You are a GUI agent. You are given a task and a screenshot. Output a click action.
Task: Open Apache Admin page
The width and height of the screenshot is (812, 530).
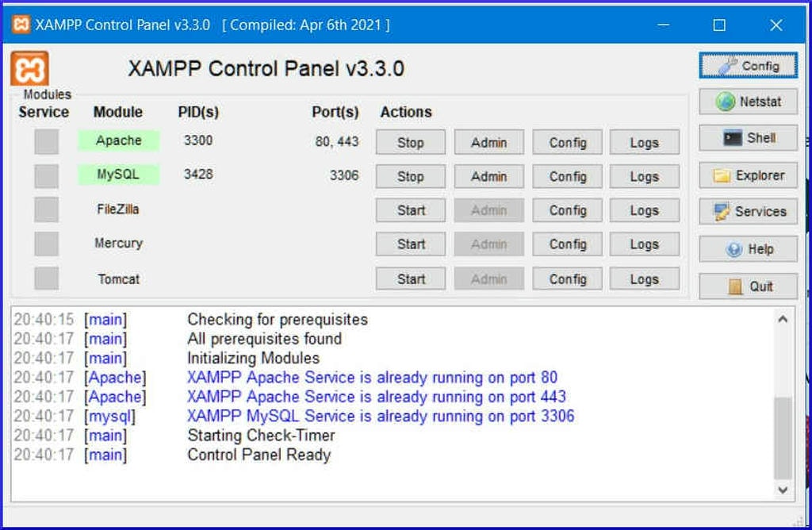pyautogui.click(x=488, y=142)
